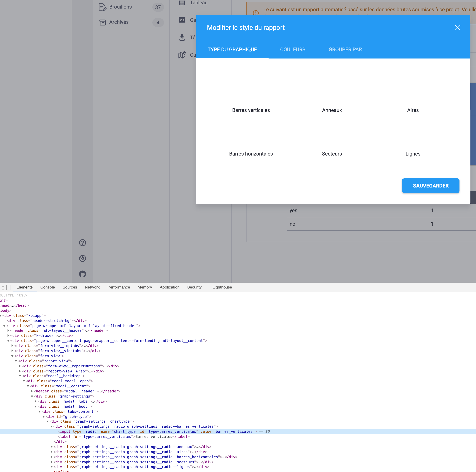Switch to the COULEURS tab
Screen dimensions: 476x472
pos(293,49)
